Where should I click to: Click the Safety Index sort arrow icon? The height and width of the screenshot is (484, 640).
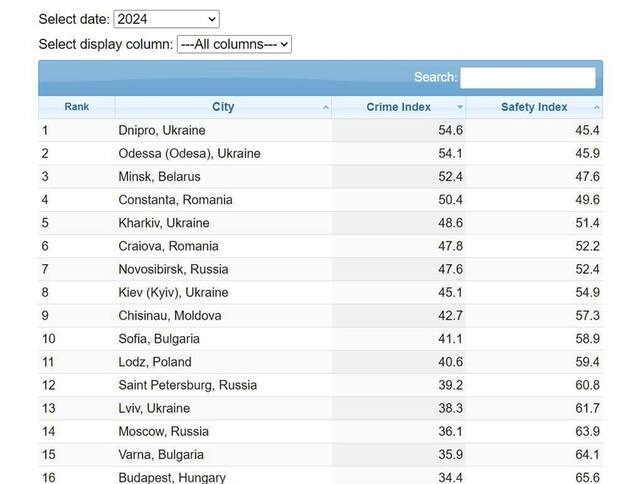[x=597, y=108]
